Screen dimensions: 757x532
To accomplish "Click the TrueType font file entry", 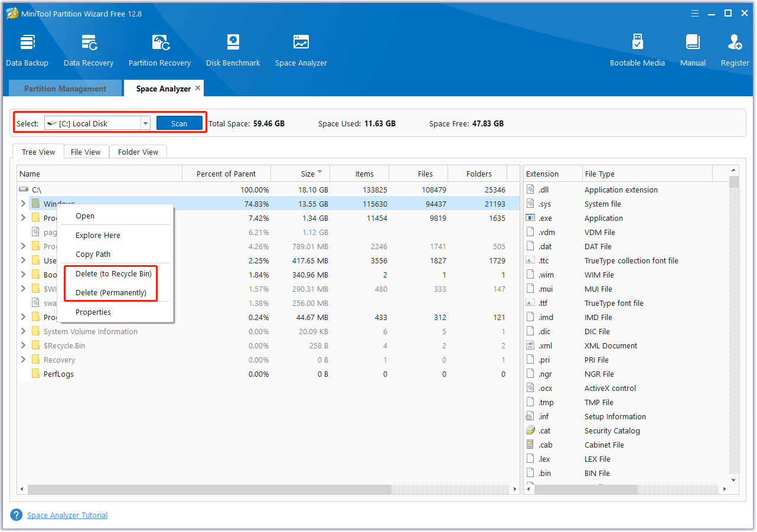I will click(614, 303).
